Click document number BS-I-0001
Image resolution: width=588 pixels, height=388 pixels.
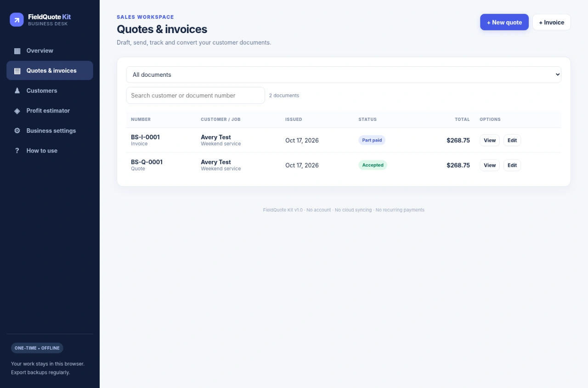click(146, 137)
